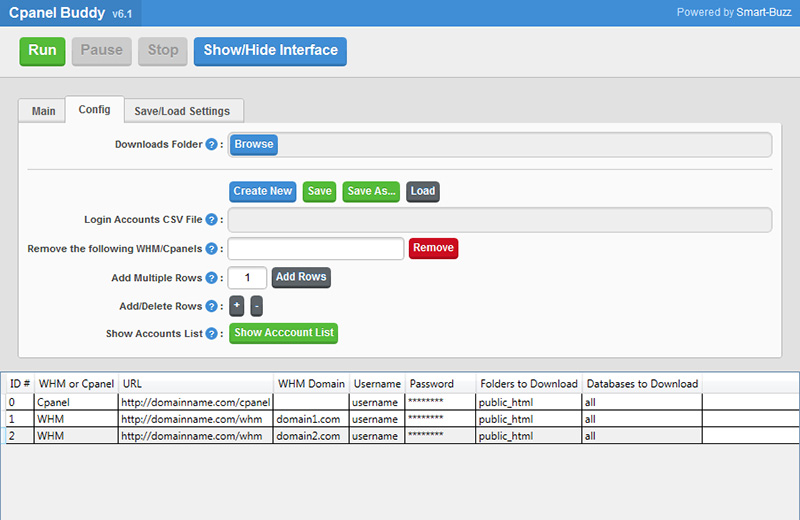Click the Folders to Download column header
This screenshot has height=520, width=800.
[529, 384]
